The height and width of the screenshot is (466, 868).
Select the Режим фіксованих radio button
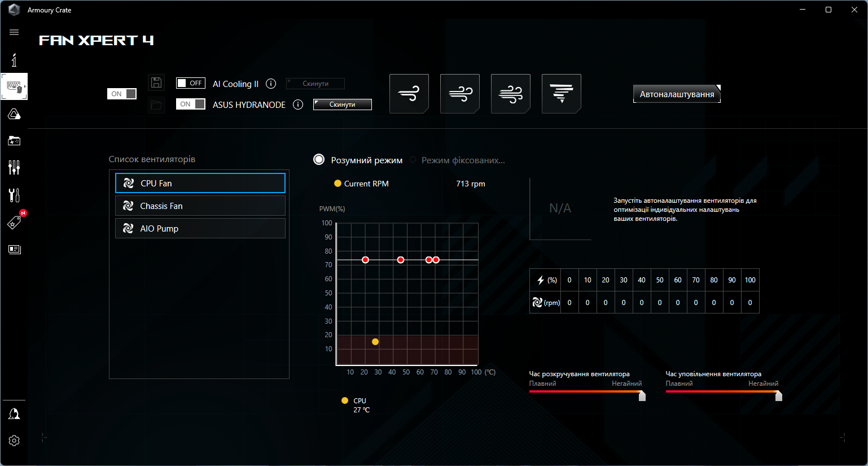pyautogui.click(x=413, y=160)
